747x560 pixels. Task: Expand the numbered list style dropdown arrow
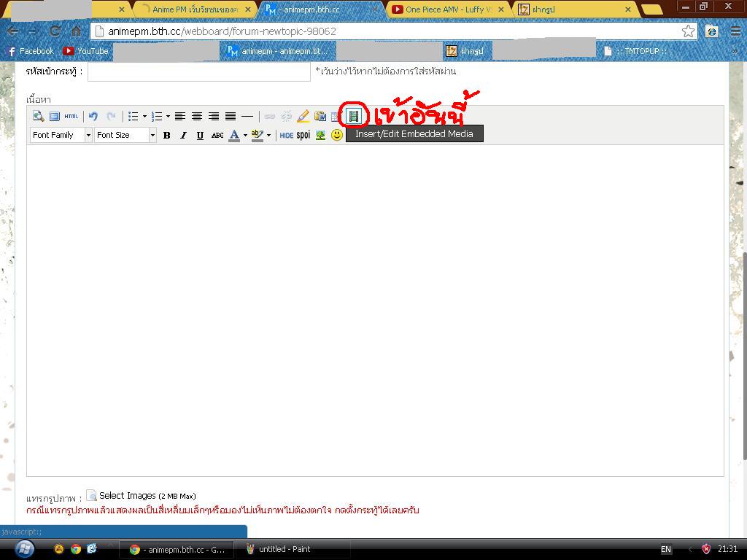169,116
